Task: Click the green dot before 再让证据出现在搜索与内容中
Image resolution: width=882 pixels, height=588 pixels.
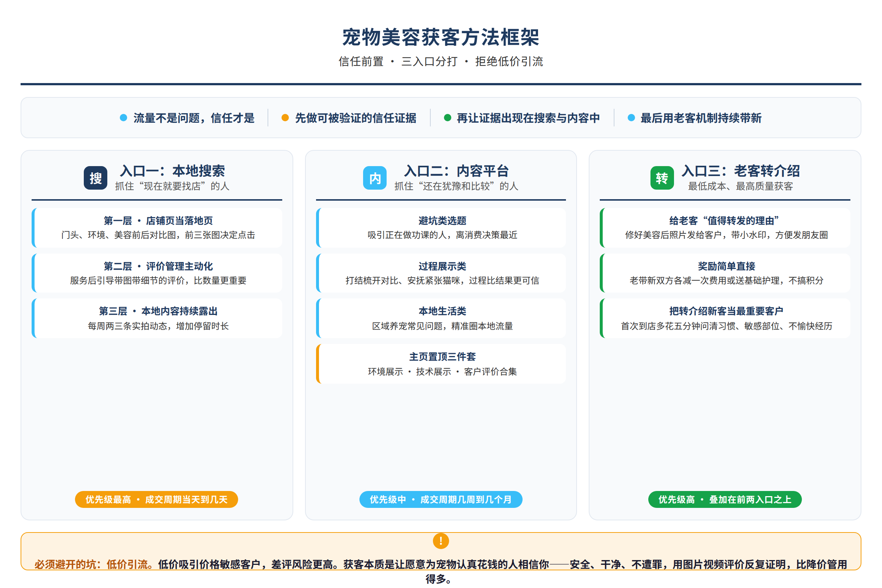Action: tap(447, 118)
